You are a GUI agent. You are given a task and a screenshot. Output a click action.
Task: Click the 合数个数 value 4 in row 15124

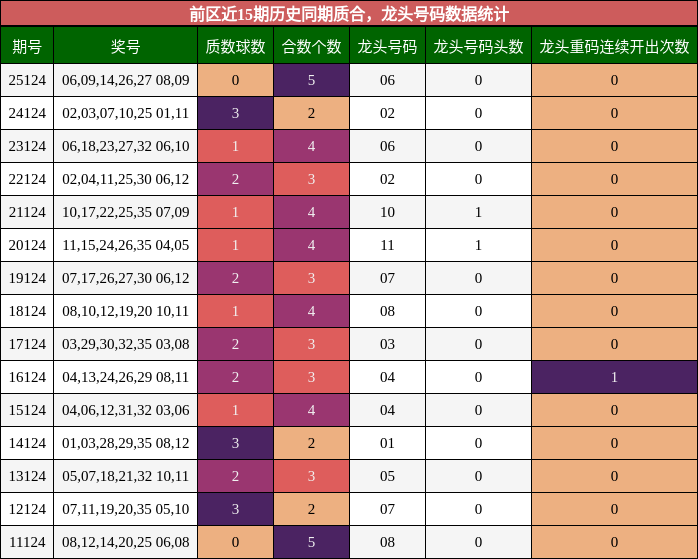pos(312,410)
